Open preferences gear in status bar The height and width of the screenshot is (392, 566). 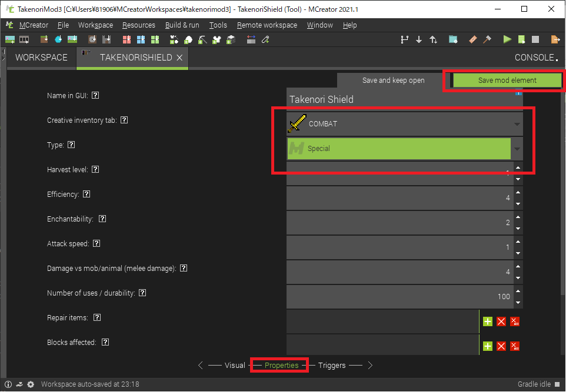pyautogui.click(x=31, y=384)
